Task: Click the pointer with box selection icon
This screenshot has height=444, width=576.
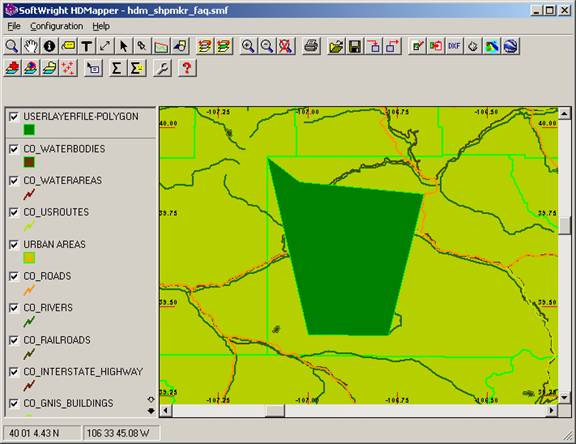Action: pos(93,68)
